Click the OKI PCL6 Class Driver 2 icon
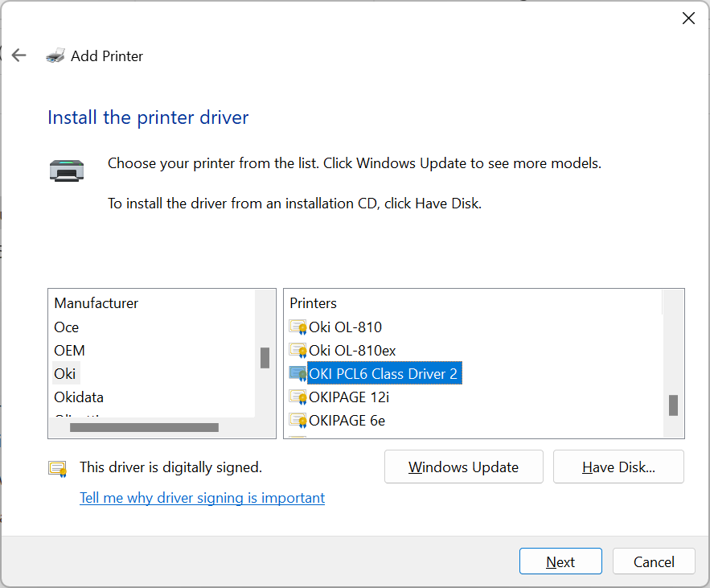Screen dimensions: 710x588 (298, 374)
